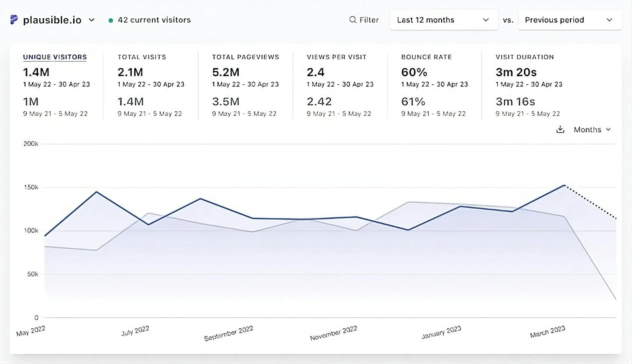Click the plausible.io site name

pyautogui.click(x=52, y=20)
